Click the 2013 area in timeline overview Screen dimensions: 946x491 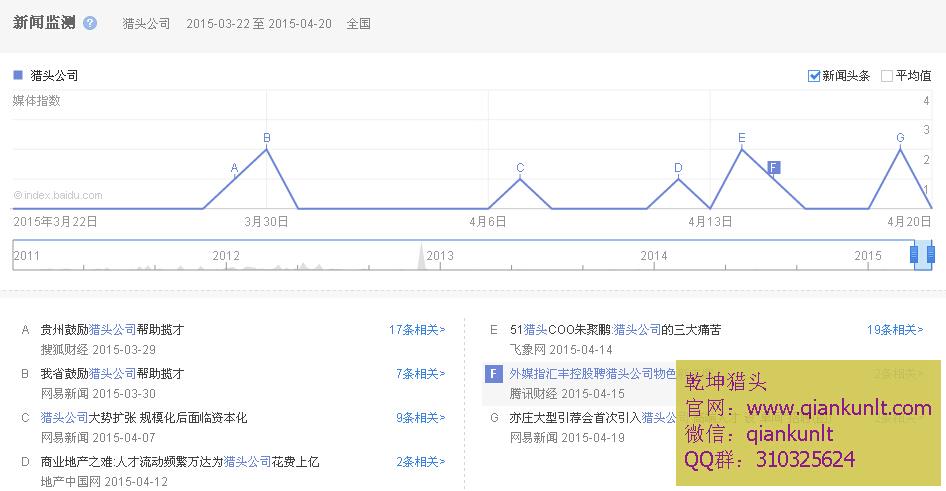[x=440, y=256]
